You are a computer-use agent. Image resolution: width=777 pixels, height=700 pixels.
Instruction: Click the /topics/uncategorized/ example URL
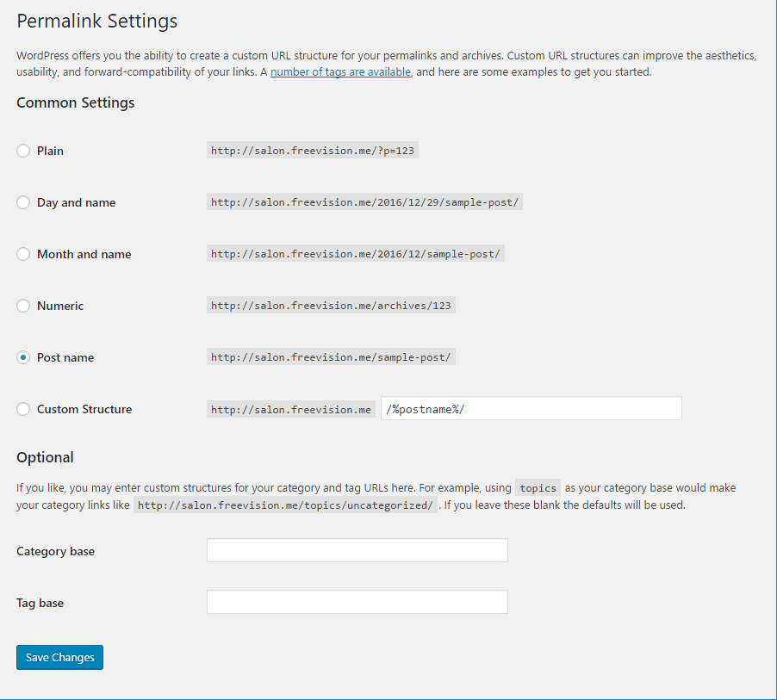285,505
